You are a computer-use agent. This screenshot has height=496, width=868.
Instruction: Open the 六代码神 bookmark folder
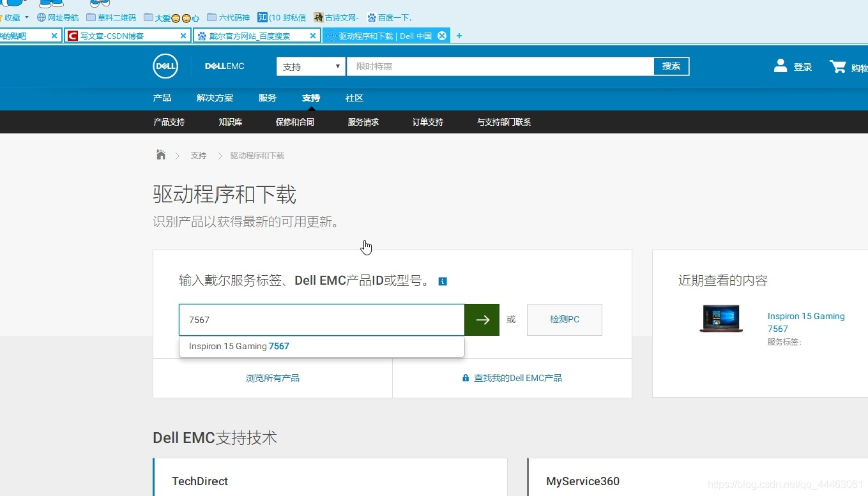(228, 18)
